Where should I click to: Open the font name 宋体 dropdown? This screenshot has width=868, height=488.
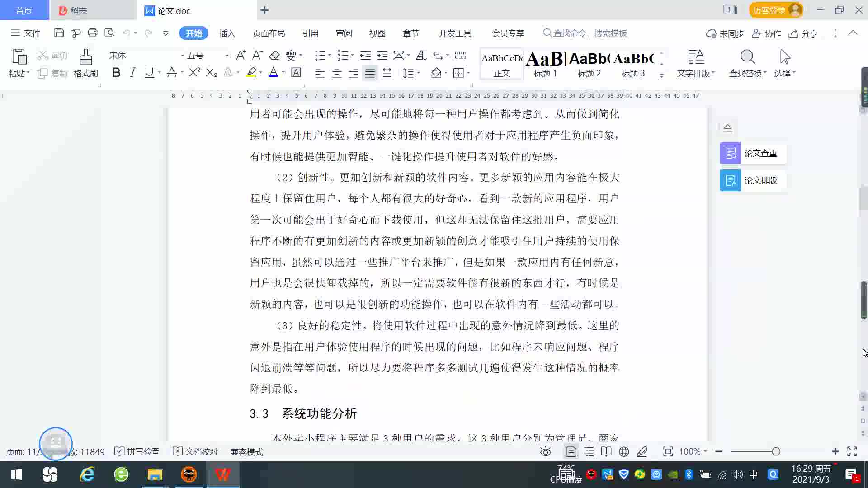coord(183,56)
